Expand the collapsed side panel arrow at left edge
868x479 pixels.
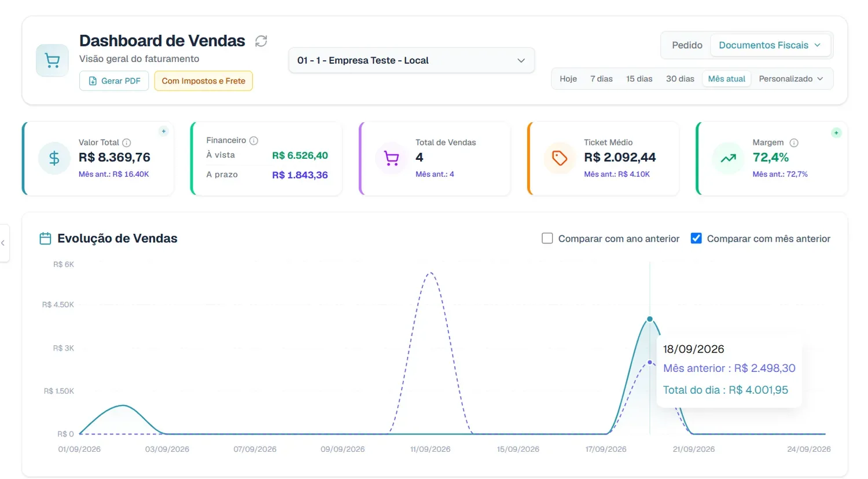pos(3,243)
